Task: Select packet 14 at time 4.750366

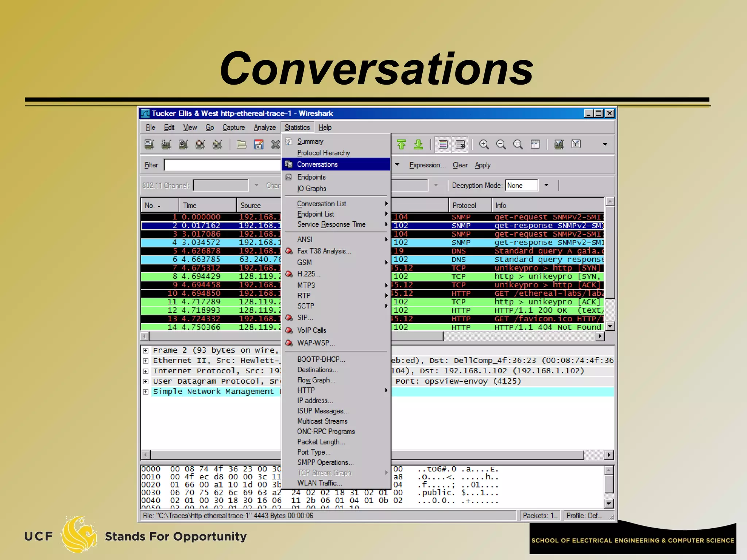Action: (x=372, y=327)
